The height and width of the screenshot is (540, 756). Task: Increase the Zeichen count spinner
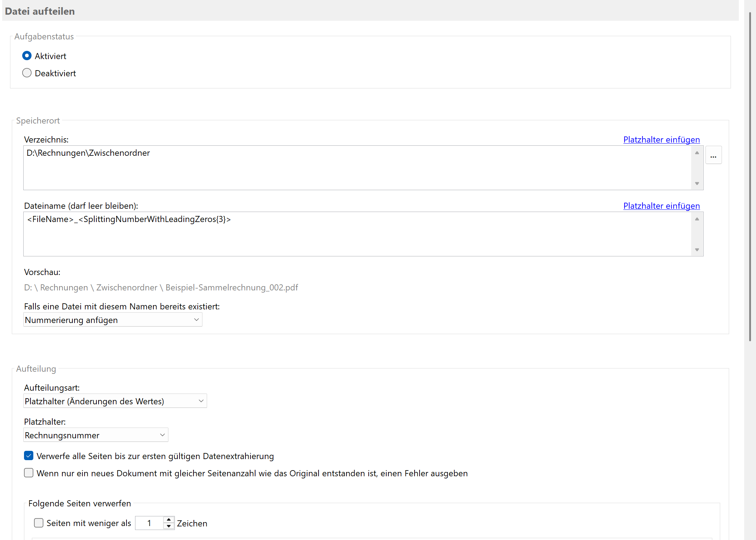[x=169, y=520]
